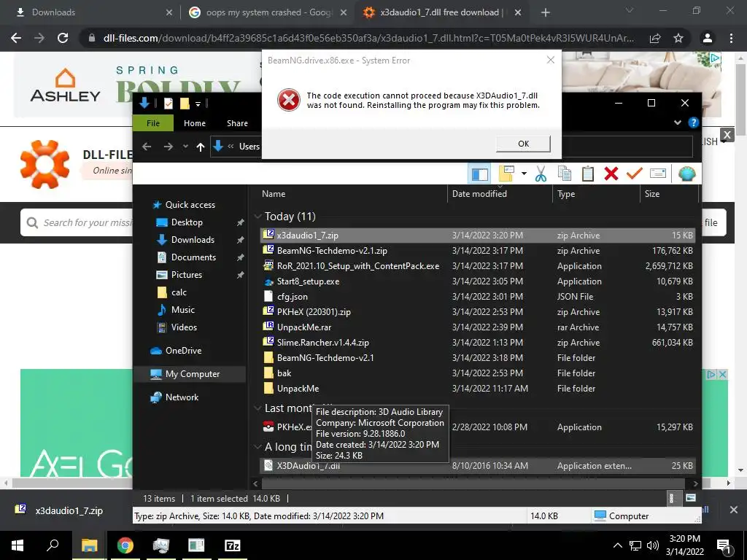Open Explorer help question mark

(694, 122)
